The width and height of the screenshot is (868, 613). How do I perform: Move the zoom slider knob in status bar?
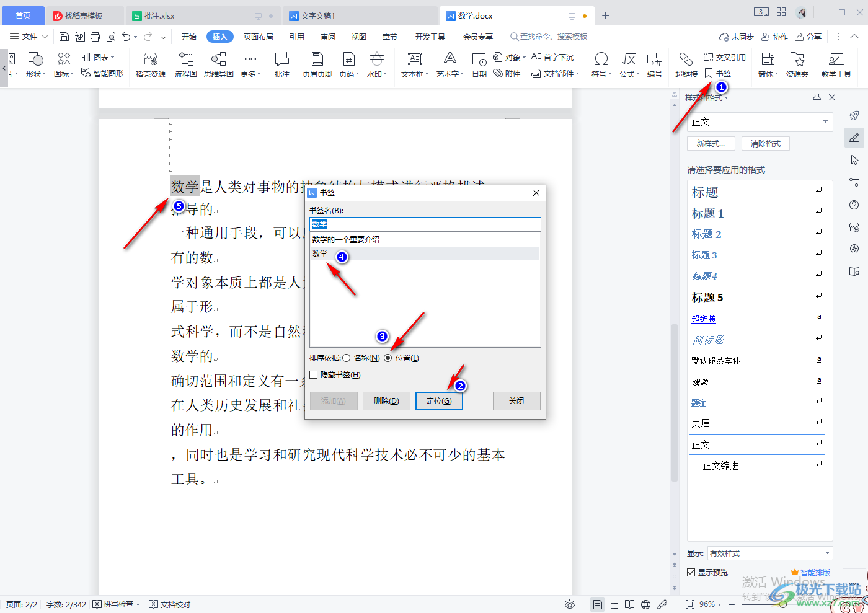784,604
